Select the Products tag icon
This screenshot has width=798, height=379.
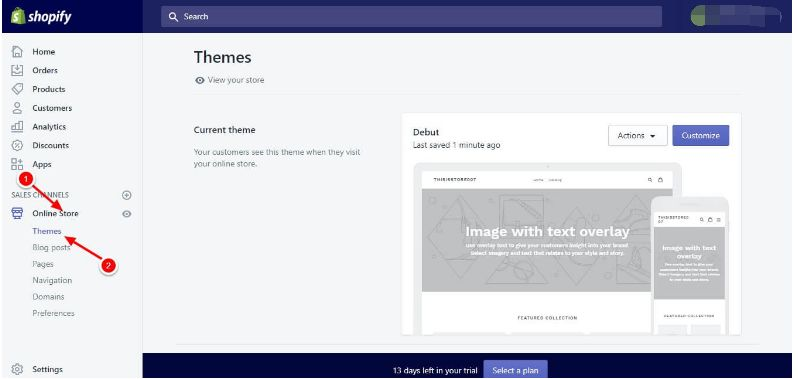(x=17, y=89)
